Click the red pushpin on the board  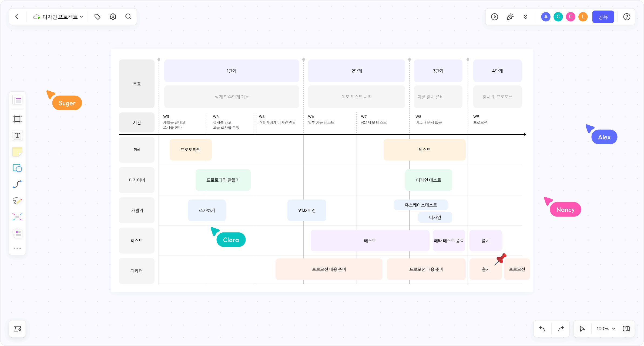click(500, 259)
